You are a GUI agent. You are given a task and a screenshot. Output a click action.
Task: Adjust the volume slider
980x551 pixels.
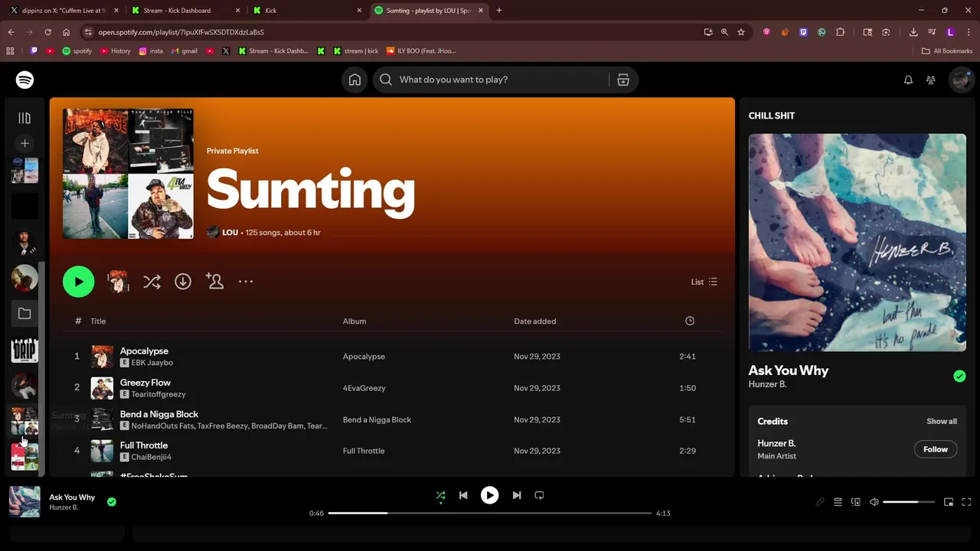click(x=909, y=502)
